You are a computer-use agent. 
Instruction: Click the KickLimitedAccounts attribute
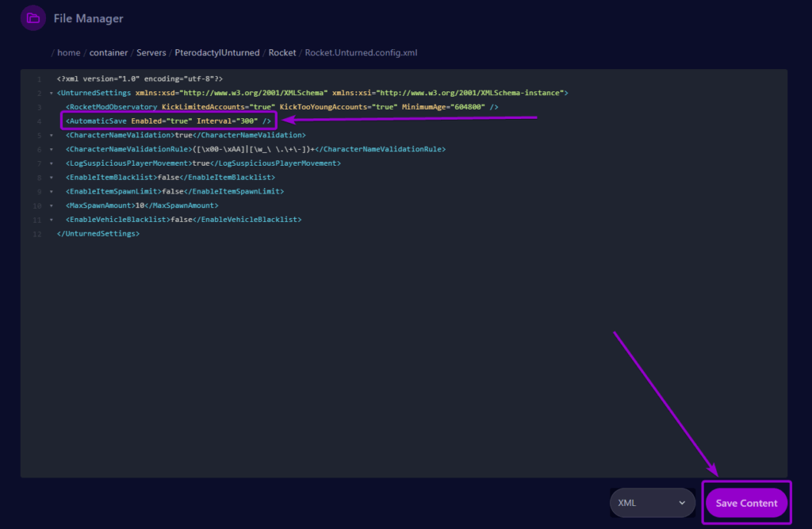(203, 107)
